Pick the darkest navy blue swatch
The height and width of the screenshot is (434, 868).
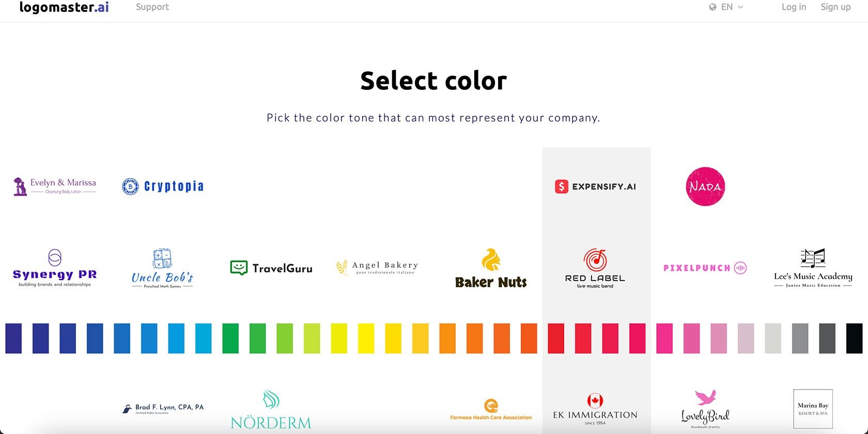[x=13, y=338]
